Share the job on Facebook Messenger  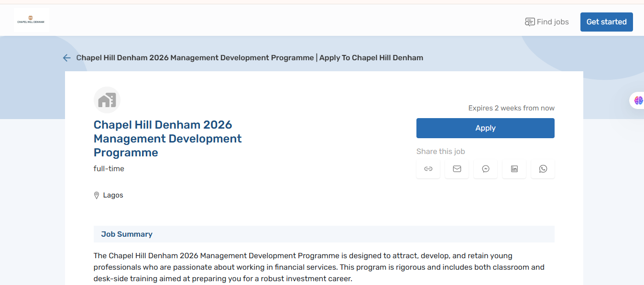485,168
